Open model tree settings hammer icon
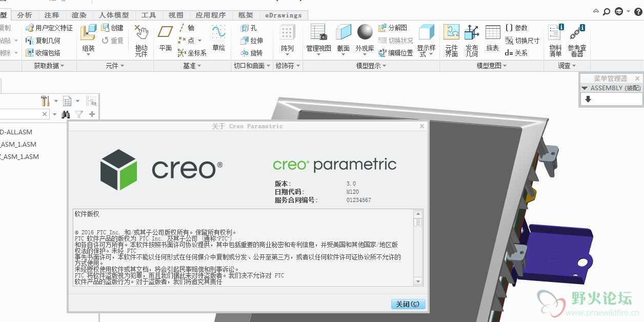The height and width of the screenshot is (322, 644). 45,100
